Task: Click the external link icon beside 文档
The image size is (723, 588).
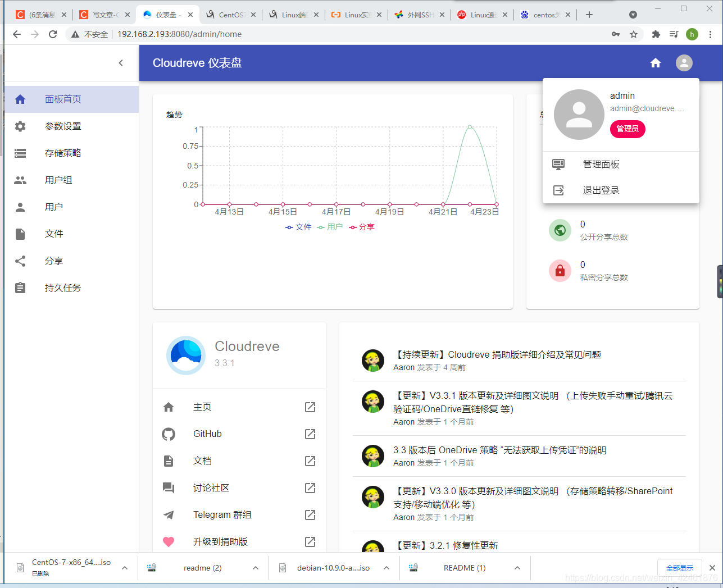Action: click(310, 461)
